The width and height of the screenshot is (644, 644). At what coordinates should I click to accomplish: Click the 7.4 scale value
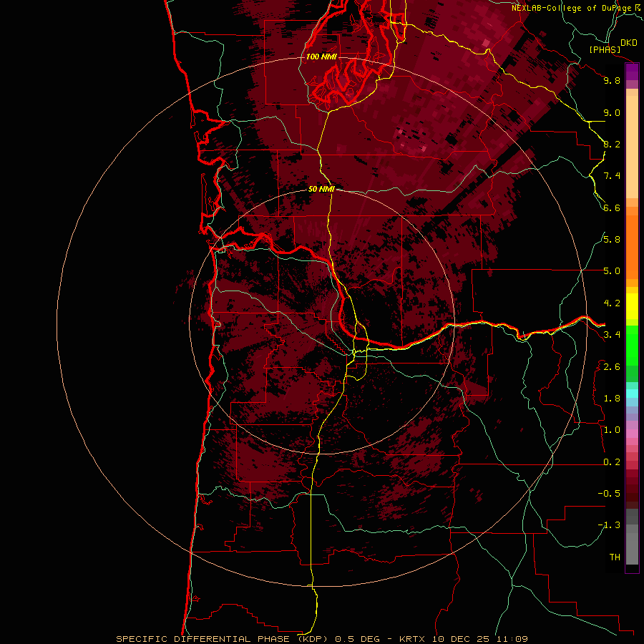(x=612, y=176)
